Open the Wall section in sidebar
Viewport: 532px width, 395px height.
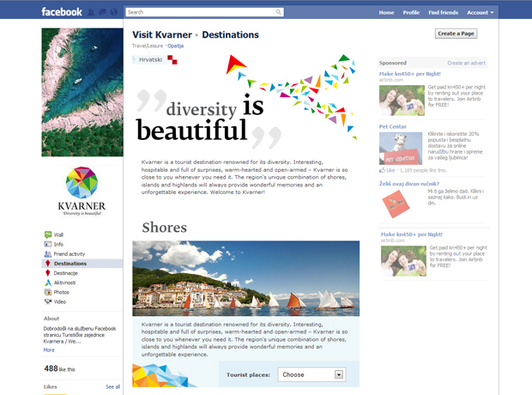coord(58,234)
